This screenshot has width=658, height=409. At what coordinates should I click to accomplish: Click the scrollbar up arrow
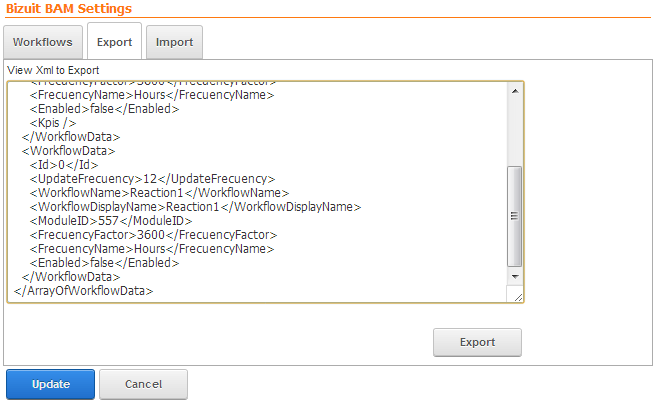(515, 91)
